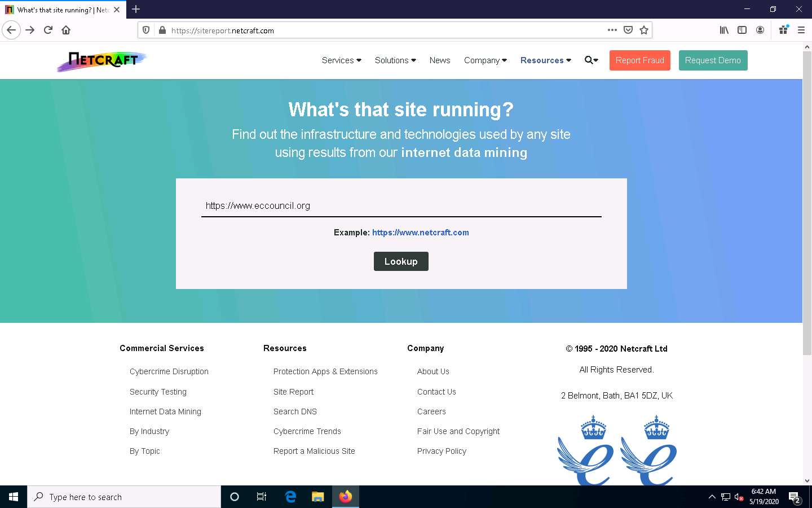The image size is (812, 508).
Task: Click the Windows taskbar search box
Action: point(124,497)
